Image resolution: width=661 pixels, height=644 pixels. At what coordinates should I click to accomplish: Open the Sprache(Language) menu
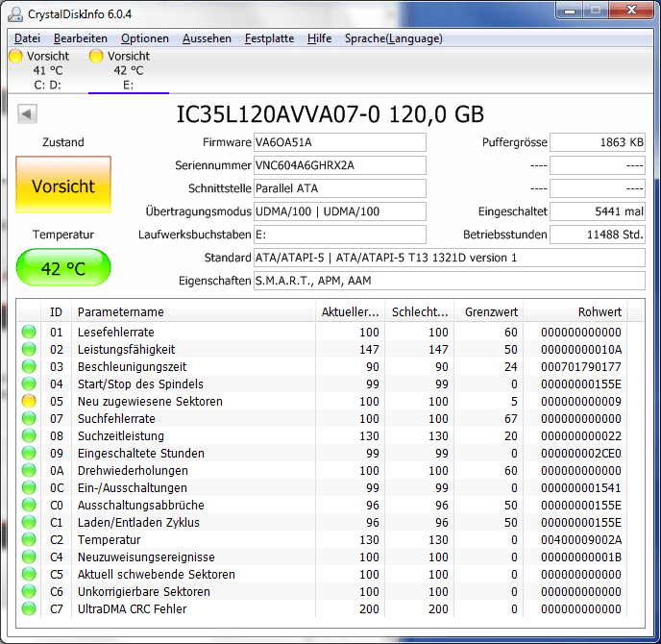[x=394, y=38]
